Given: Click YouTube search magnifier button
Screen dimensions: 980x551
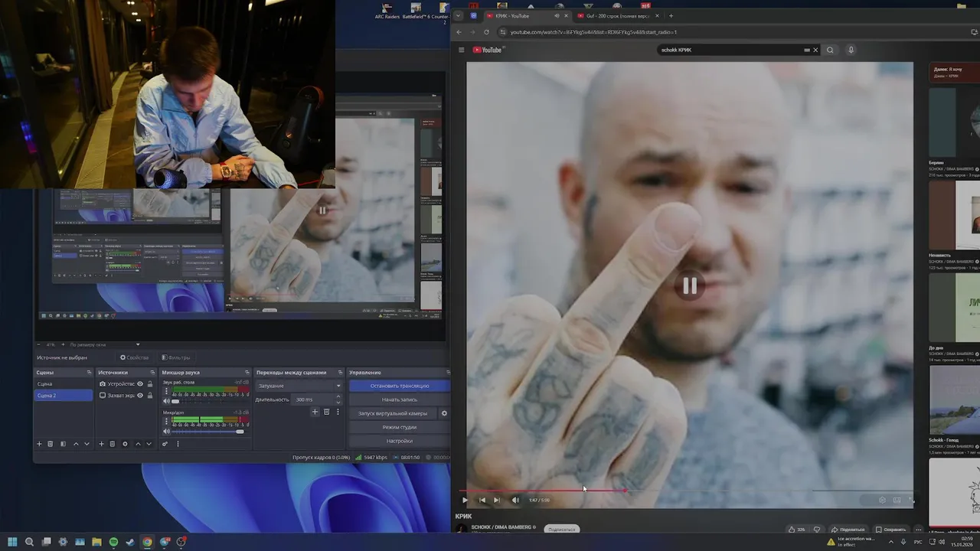Looking at the screenshot, I should (830, 50).
